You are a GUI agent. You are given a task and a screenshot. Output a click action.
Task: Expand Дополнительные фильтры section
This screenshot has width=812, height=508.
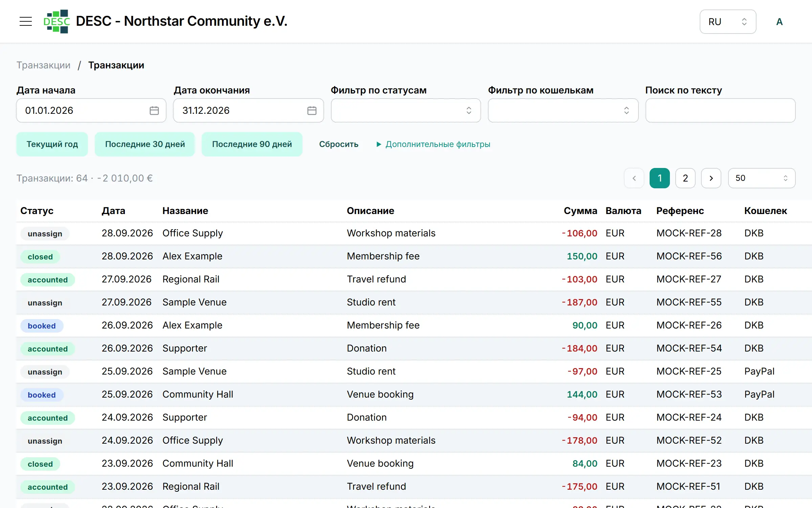[x=433, y=144]
